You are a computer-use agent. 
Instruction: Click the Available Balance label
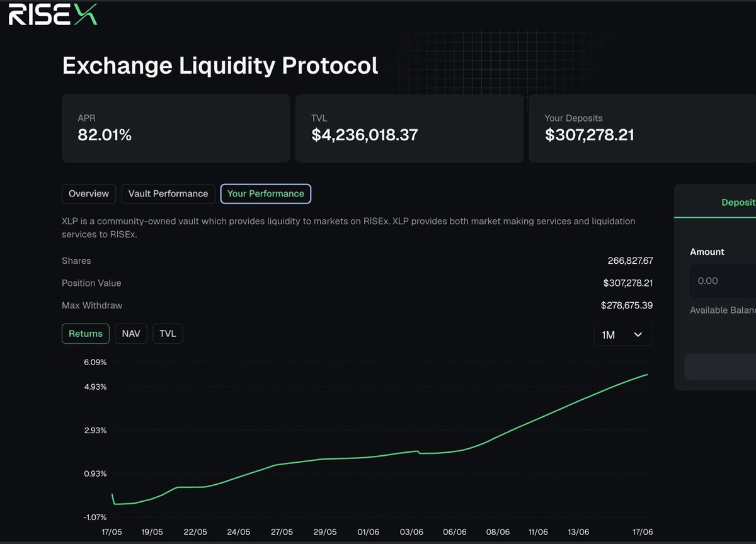tap(723, 310)
